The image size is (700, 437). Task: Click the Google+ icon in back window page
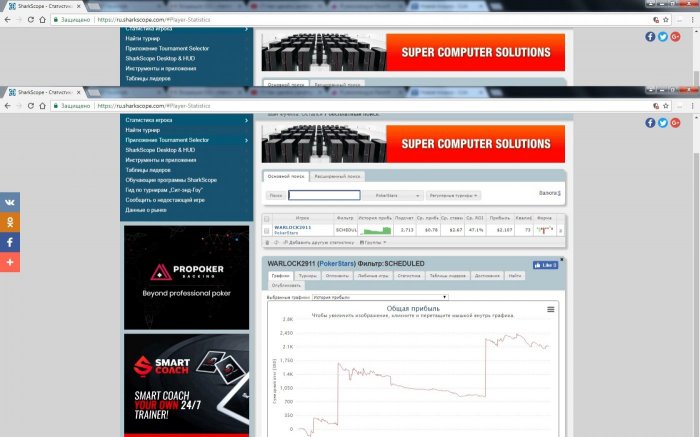click(675, 37)
